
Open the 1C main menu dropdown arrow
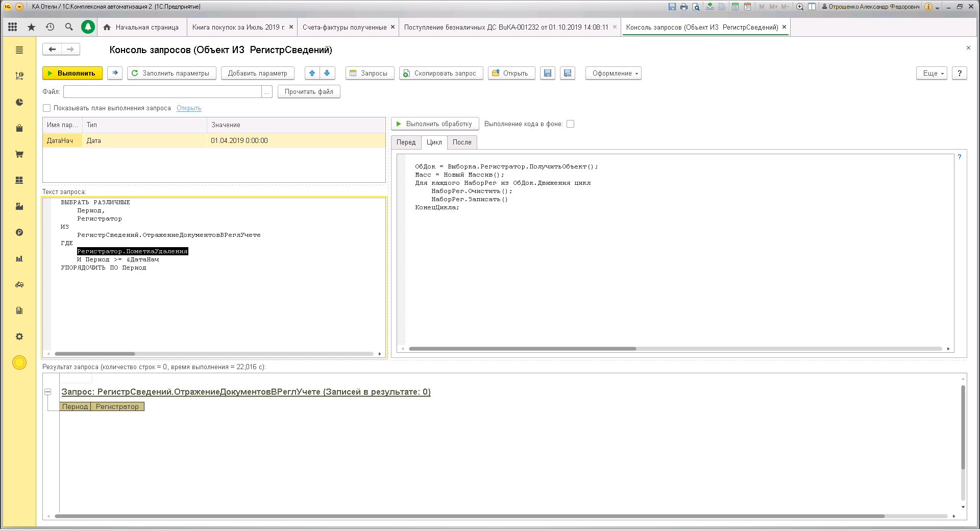(x=19, y=7)
